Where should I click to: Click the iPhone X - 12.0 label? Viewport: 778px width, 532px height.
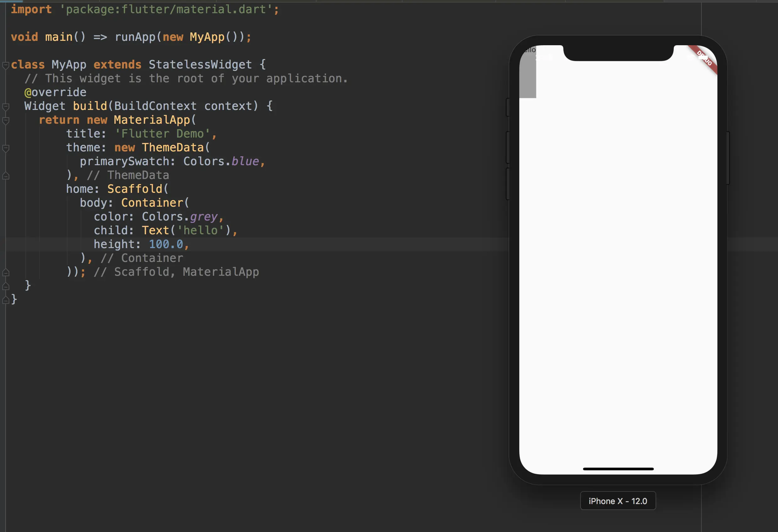coord(618,501)
